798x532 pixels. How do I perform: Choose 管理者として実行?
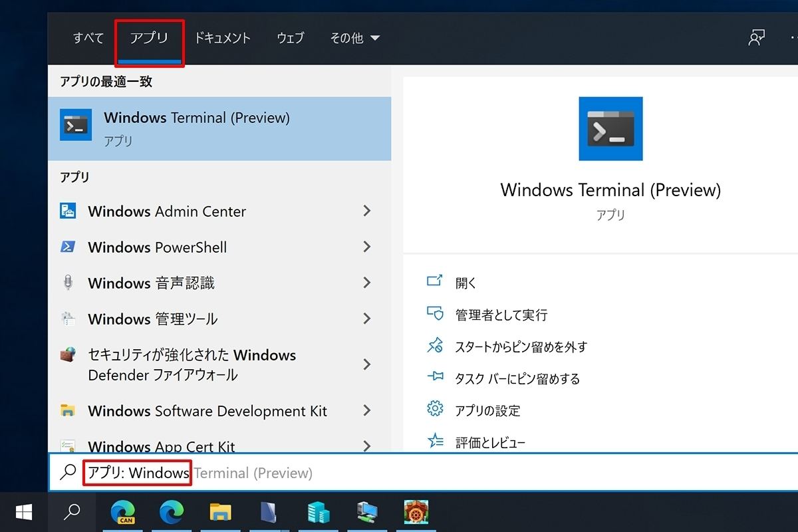[501, 315]
